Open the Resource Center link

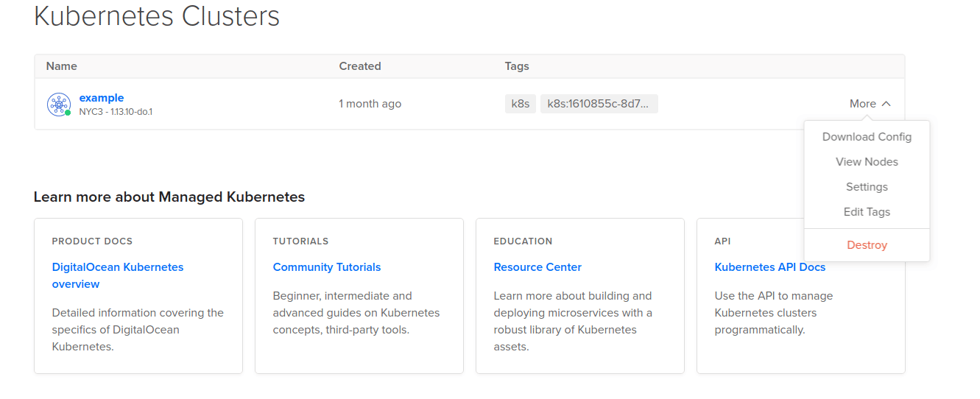[x=537, y=267]
